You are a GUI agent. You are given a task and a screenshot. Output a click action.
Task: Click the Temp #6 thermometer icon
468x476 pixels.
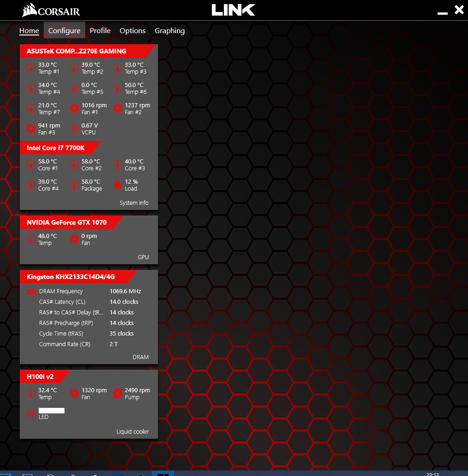point(117,88)
